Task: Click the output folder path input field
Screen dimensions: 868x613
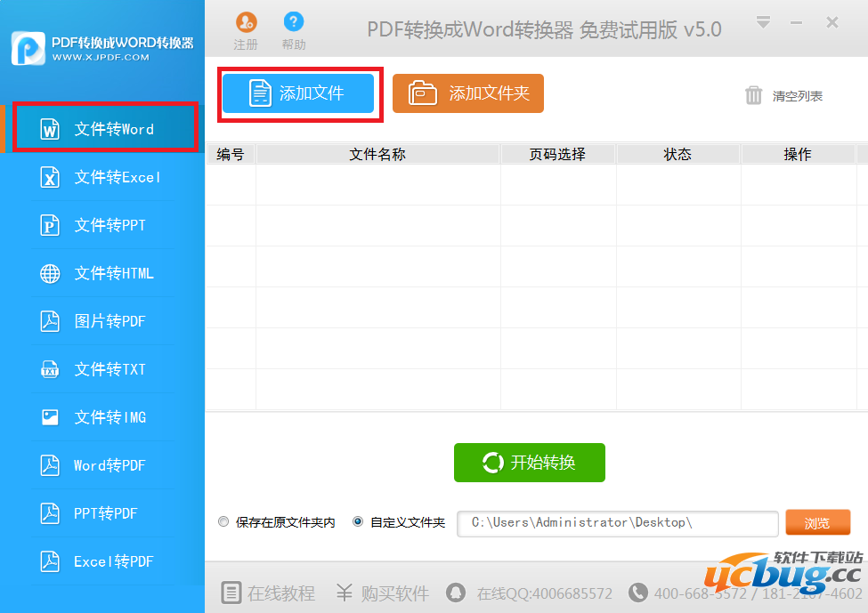Action: click(x=618, y=523)
